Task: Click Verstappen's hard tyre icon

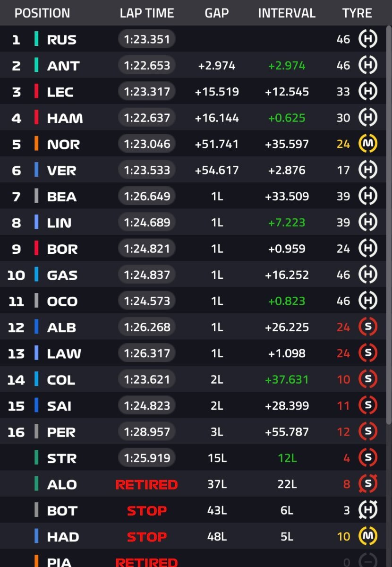Action: click(368, 170)
